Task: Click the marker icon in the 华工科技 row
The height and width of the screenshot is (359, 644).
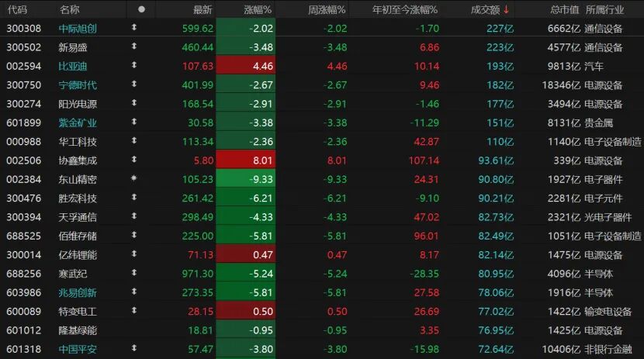Action: coord(134,140)
